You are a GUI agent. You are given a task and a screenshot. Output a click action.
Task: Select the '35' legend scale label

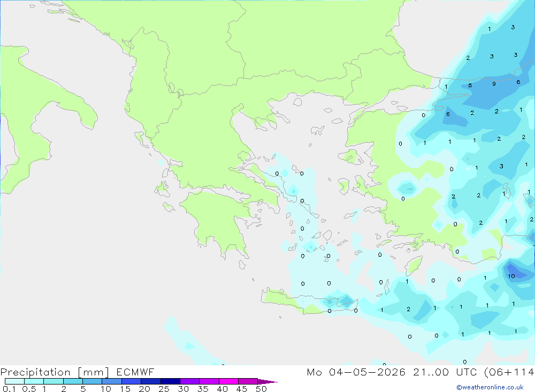[203, 389]
